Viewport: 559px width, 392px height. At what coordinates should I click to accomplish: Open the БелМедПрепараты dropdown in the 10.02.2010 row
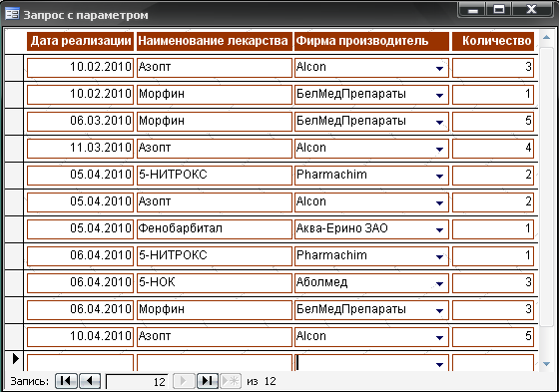point(439,95)
